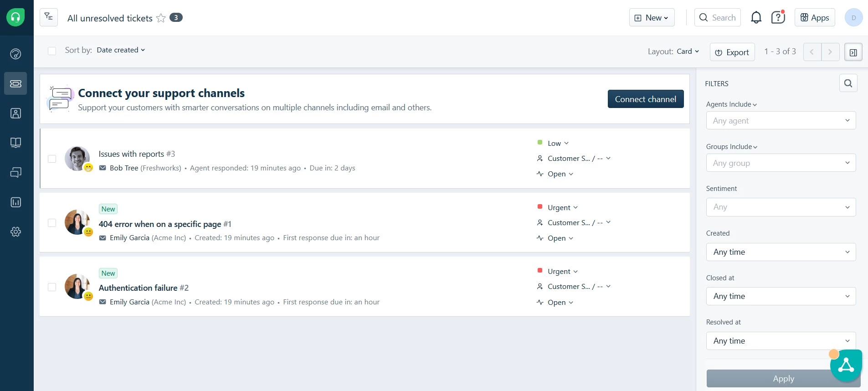
Task: Open ticket 404 error when on a specific page
Action: point(165,224)
